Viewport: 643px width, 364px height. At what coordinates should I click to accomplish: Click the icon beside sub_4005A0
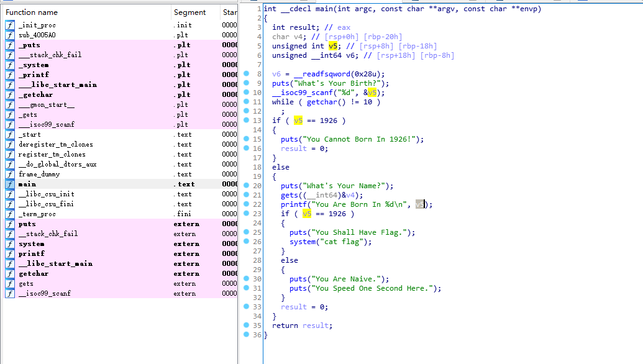10,35
